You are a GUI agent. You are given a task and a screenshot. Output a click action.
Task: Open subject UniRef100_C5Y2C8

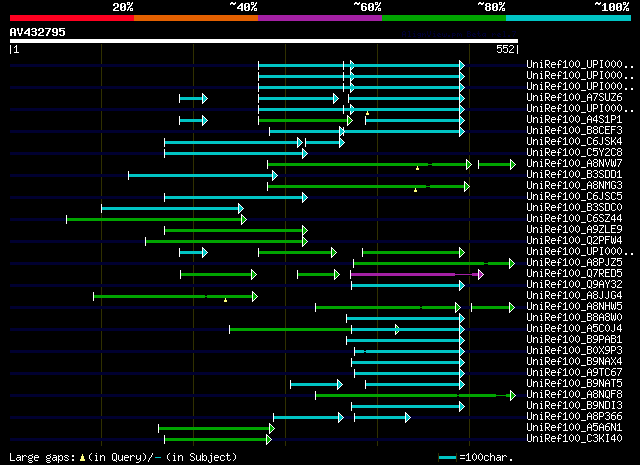pyautogui.click(x=574, y=153)
